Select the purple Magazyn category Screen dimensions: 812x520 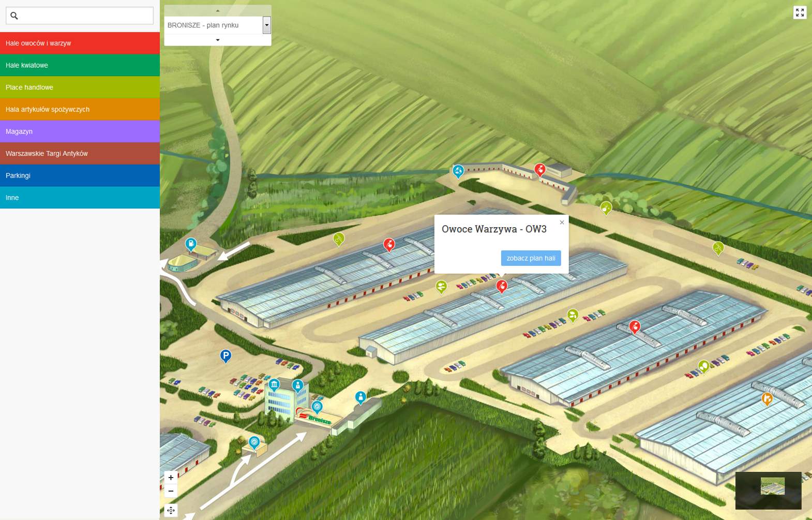coord(80,131)
